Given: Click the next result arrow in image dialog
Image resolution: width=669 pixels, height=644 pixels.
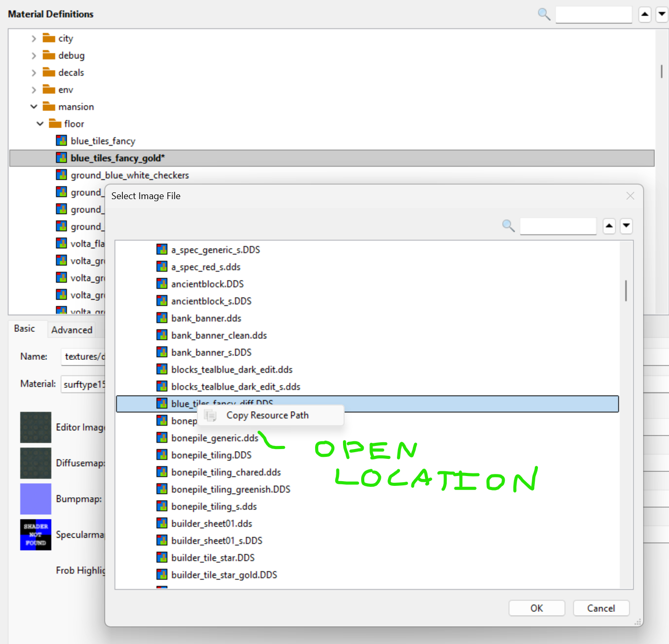Looking at the screenshot, I should [x=627, y=226].
